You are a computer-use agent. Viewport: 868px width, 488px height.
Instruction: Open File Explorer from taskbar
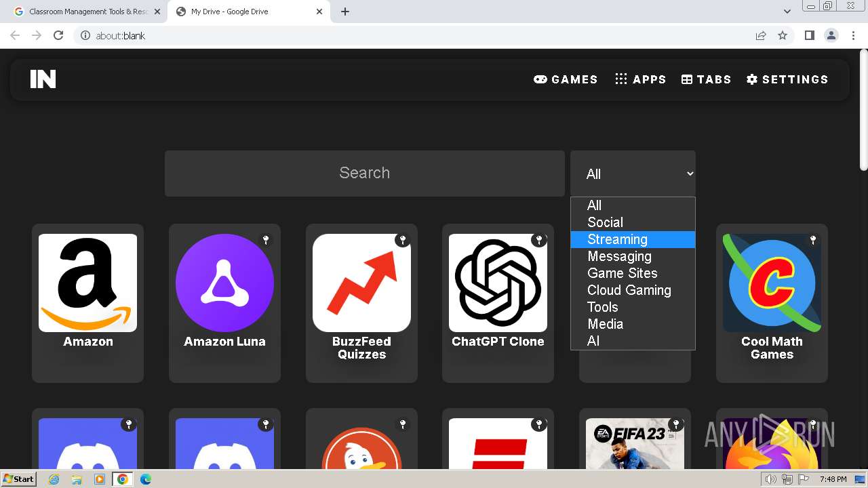(x=77, y=479)
